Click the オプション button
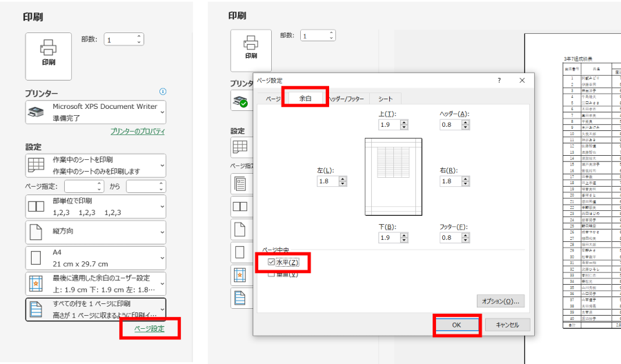The width and height of the screenshot is (621, 364). point(501,301)
